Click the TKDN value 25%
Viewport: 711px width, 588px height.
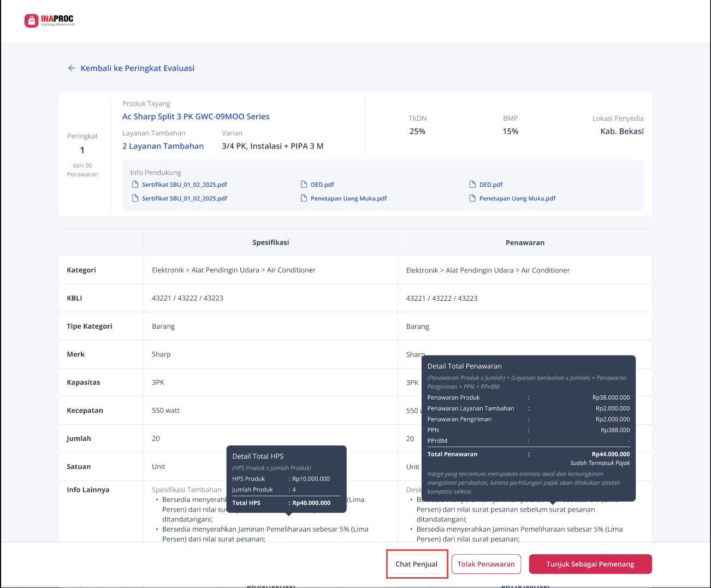point(417,132)
